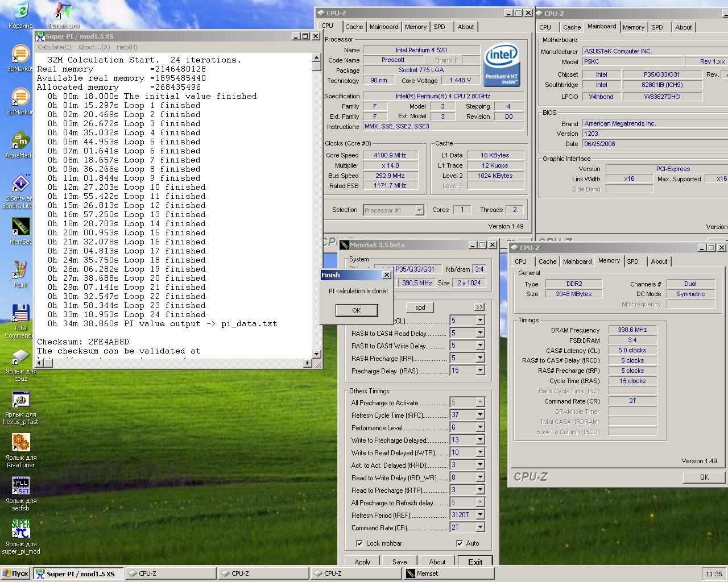Expand RAS# to CAS# Write Delay dropdown

click(480, 346)
